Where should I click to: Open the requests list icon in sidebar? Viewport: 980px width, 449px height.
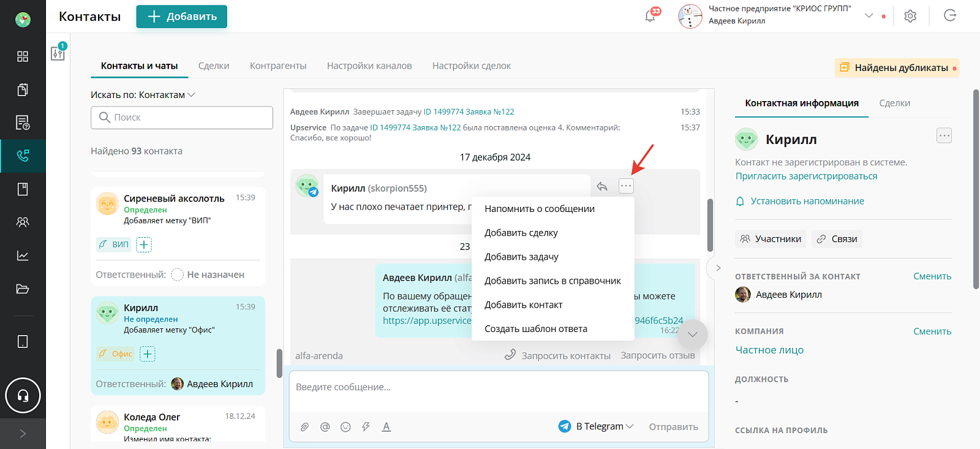(x=23, y=123)
